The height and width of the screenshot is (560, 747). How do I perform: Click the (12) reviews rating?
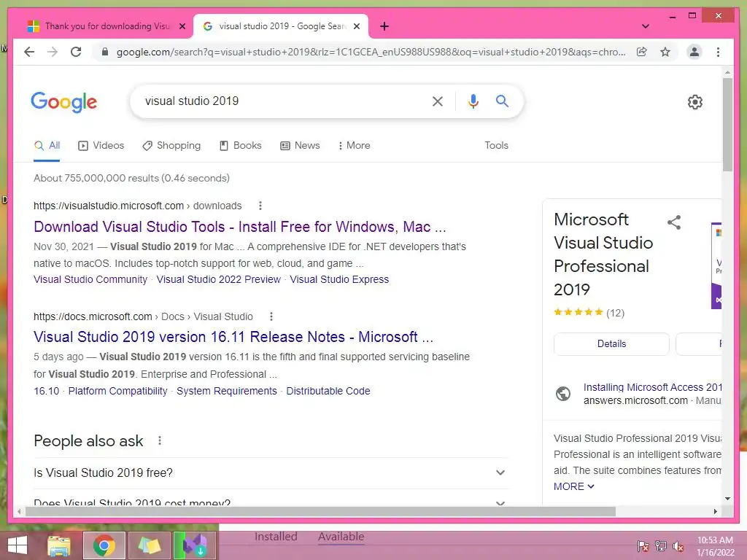(x=615, y=313)
